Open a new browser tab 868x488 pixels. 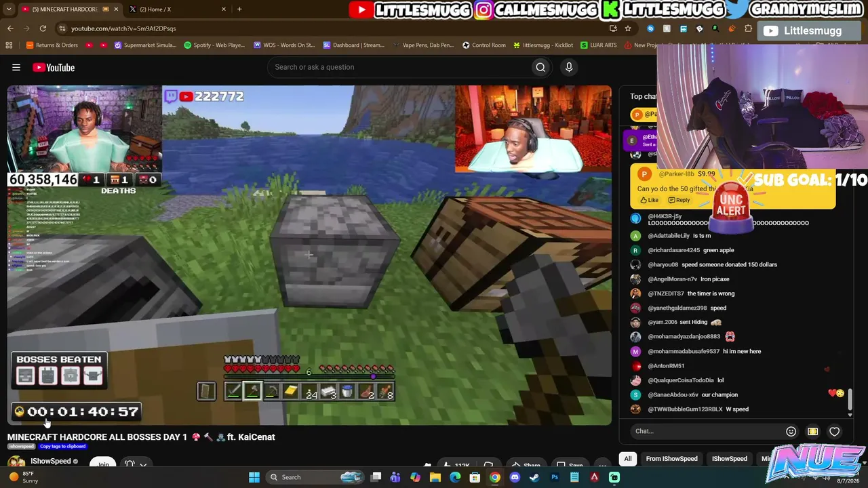(239, 9)
